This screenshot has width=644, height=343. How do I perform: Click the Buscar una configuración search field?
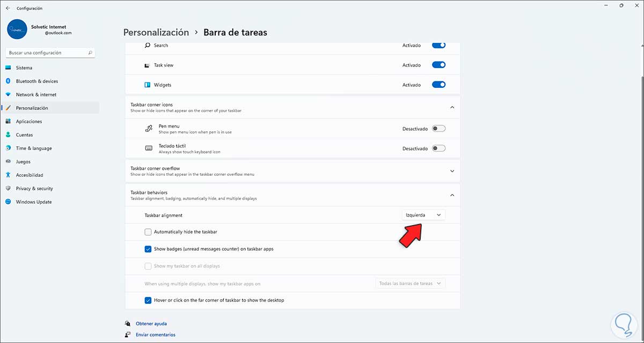(46, 53)
